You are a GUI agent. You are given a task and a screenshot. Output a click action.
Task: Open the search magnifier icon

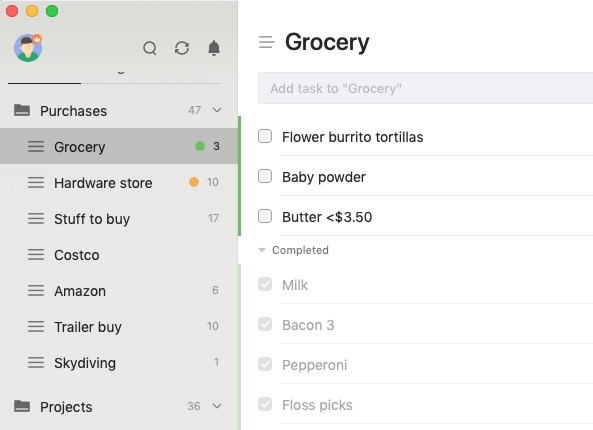tap(150, 48)
